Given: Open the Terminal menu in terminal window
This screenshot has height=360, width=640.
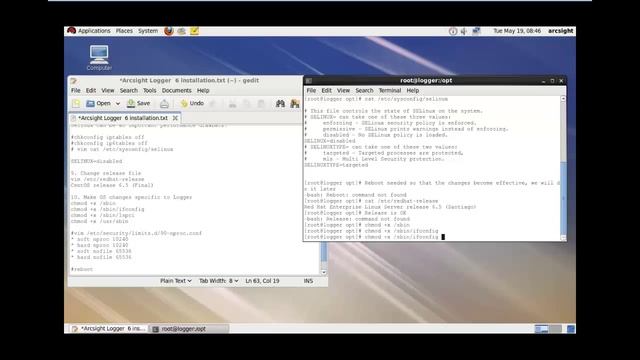Looking at the screenshot, I should pos(390,91).
